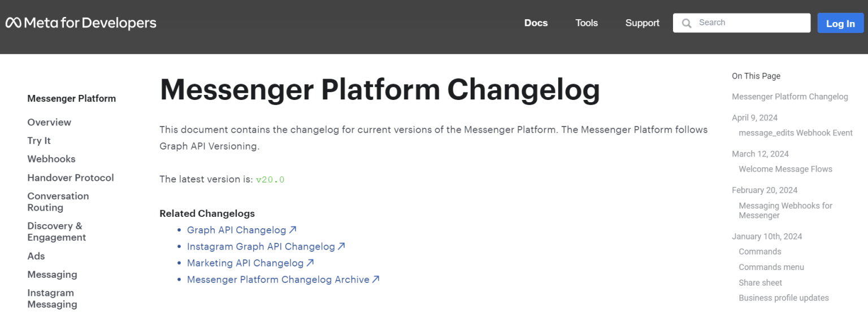Expand Conversation Routing in sidebar

pyautogui.click(x=58, y=202)
